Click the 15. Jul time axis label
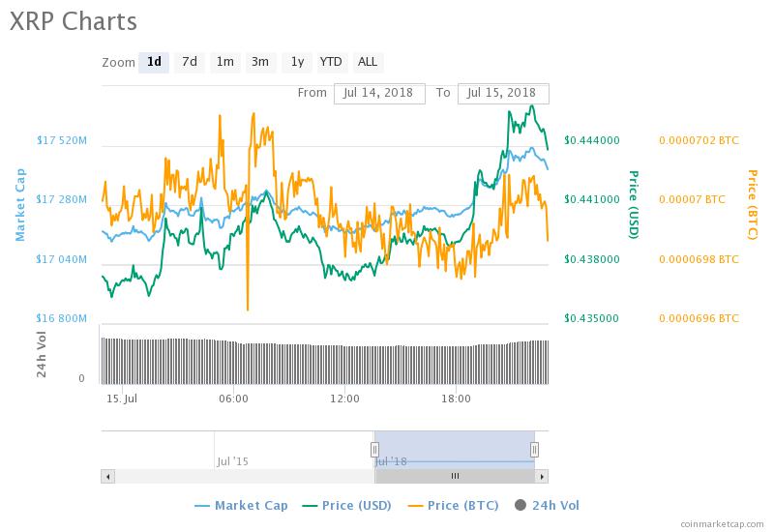 click(x=122, y=399)
